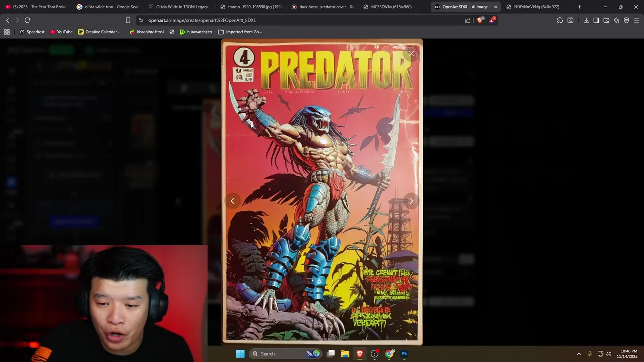Expand the 'Imported from Go...' bookmarks folder

[x=239, y=32]
